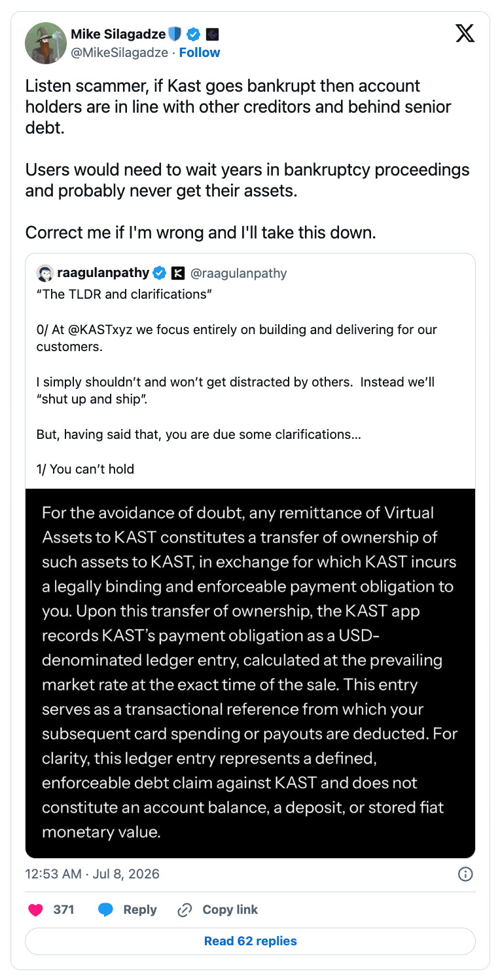Click the KAST K badge icon

177,273
